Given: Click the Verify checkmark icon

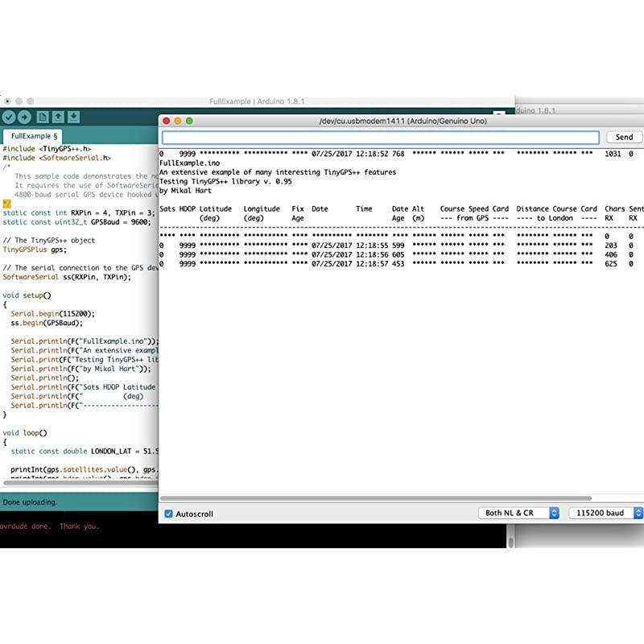Looking at the screenshot, I should (9, 118).
